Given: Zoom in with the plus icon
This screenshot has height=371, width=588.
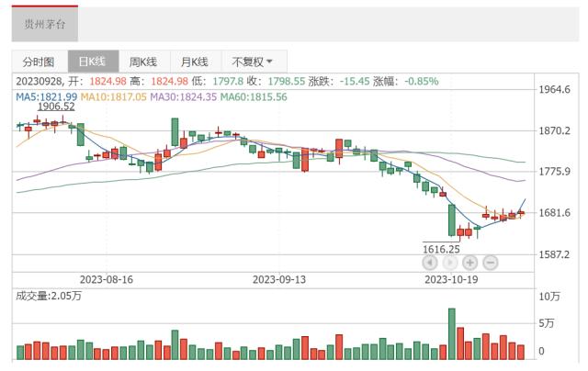Looking at the screenshot, I should click(x=469, y=263).
